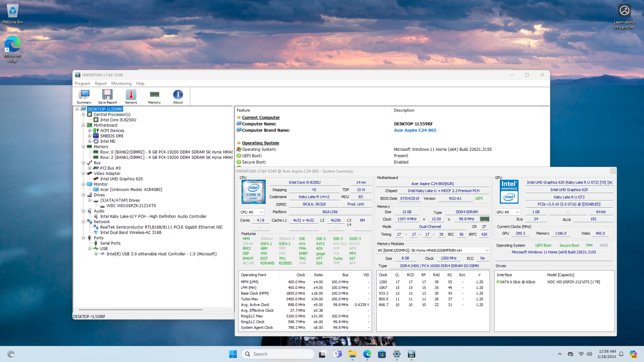
Task: Open the Sensors thermometer icon
Action: [131, 97]
